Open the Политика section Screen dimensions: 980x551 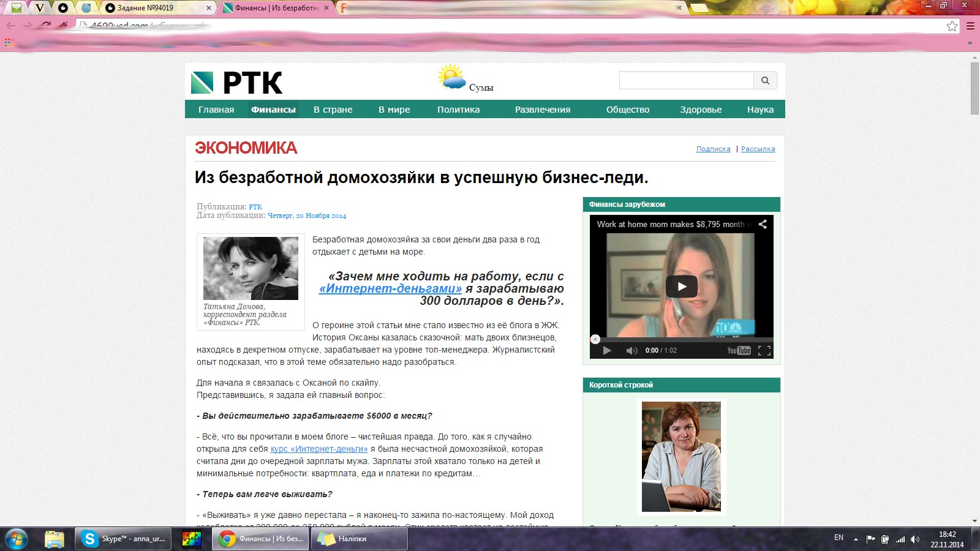click(x=458, y=110)
